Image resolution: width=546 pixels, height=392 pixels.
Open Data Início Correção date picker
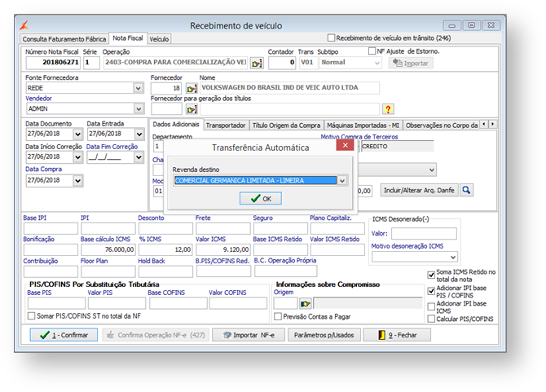77,157
